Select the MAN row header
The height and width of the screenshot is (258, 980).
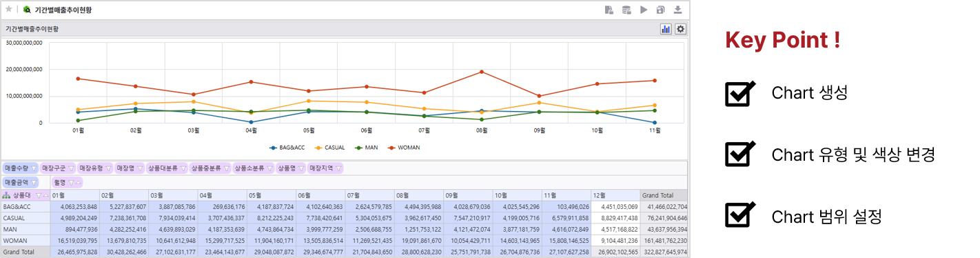click(x=25, y=228)
